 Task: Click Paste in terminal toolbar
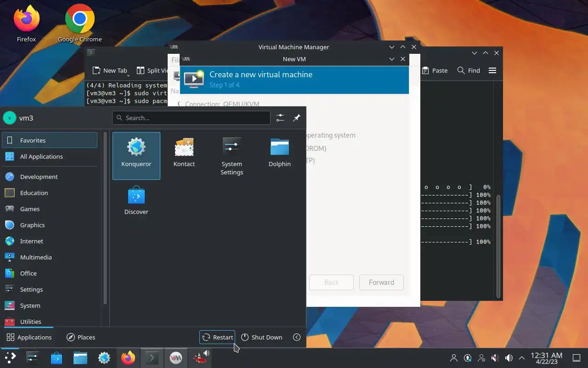click(x=435, y=70)
